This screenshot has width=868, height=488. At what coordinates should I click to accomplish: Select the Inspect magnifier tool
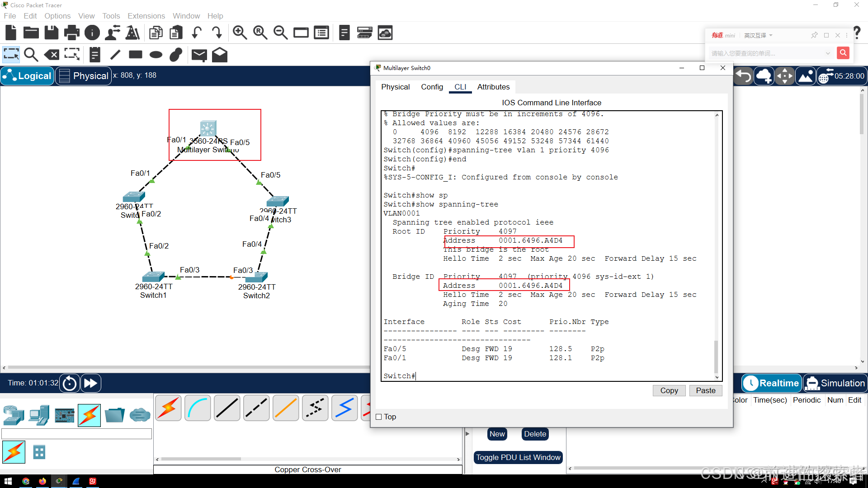click(31, 55)
